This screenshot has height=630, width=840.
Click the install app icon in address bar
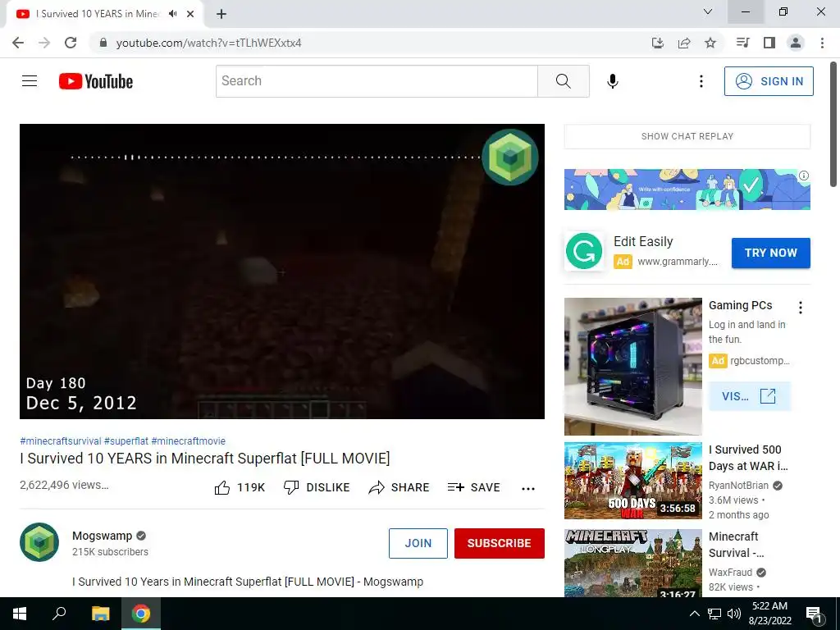pyautogui.click(x=657, y=43)
